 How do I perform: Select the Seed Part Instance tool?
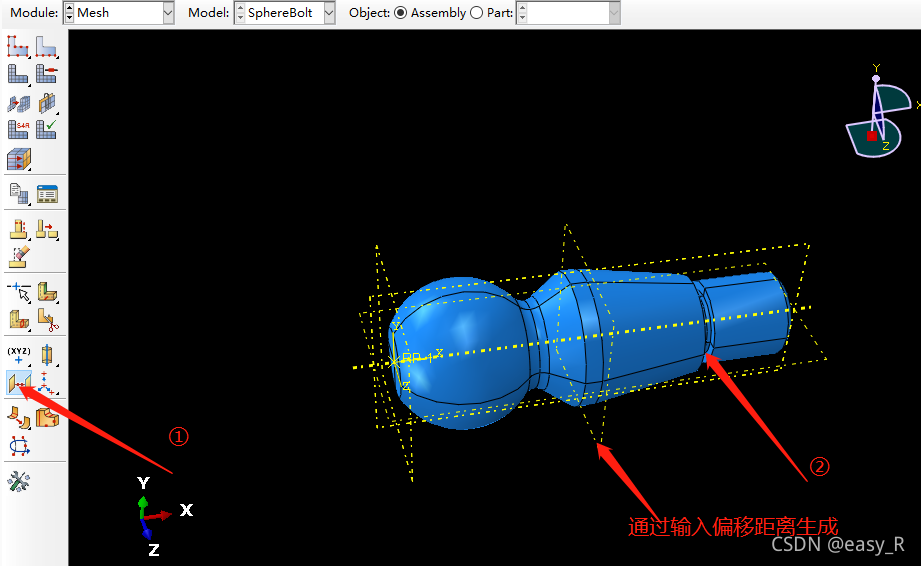pyautogui.click(x=18, y=46)
